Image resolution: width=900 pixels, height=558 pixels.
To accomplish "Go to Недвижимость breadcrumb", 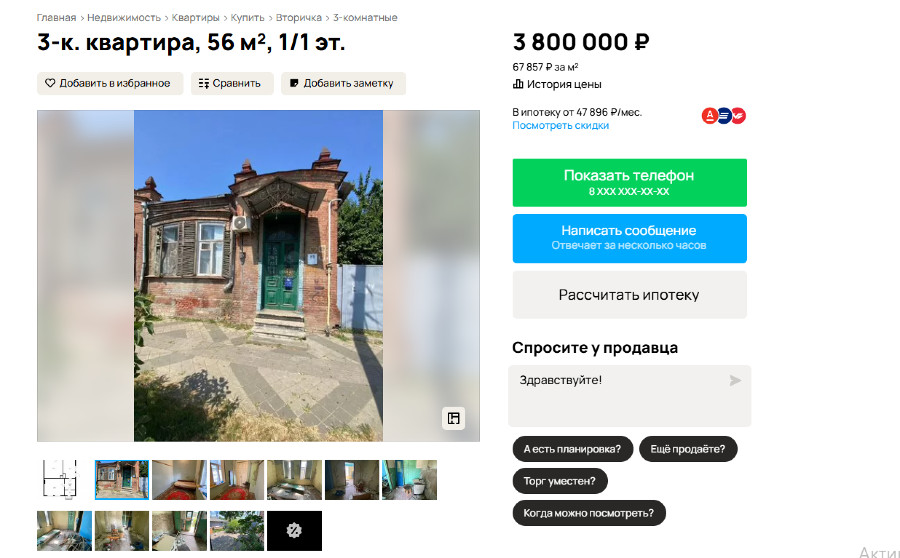I will tap(124, 18).
